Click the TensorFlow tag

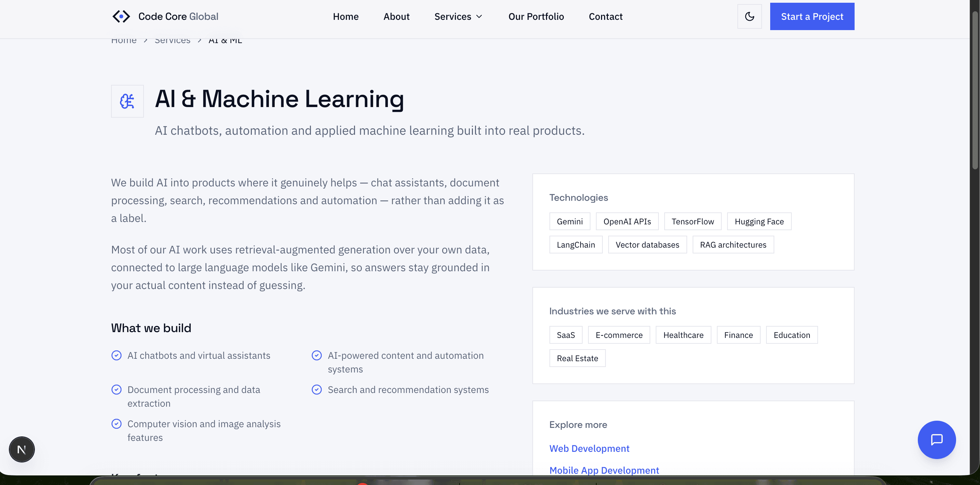692,222
